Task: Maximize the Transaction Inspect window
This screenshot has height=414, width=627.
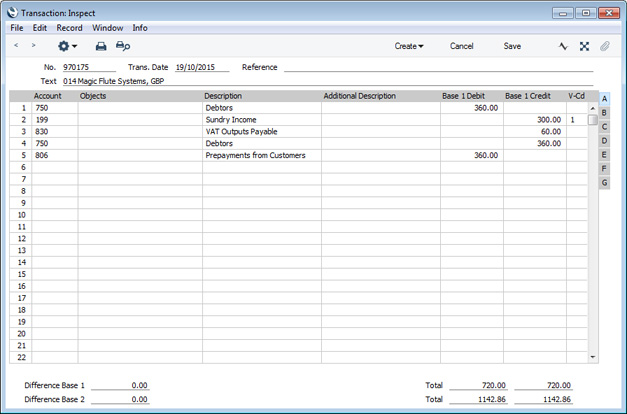Action: click(x=586, y=13)
